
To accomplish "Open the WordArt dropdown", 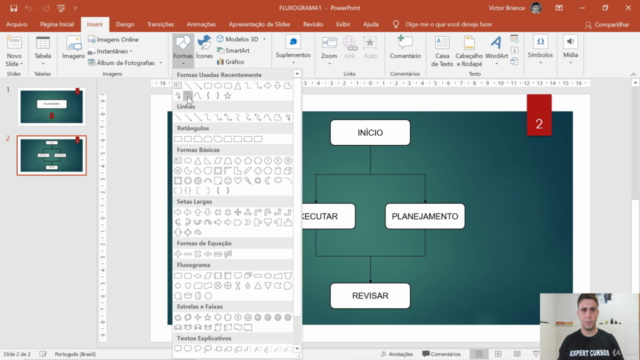I will point(497,64).
